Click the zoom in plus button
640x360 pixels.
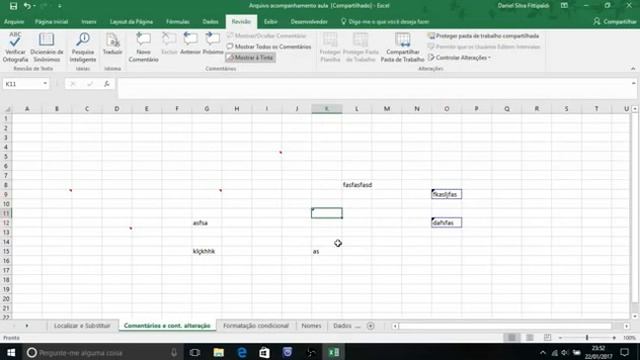(614, 338)
